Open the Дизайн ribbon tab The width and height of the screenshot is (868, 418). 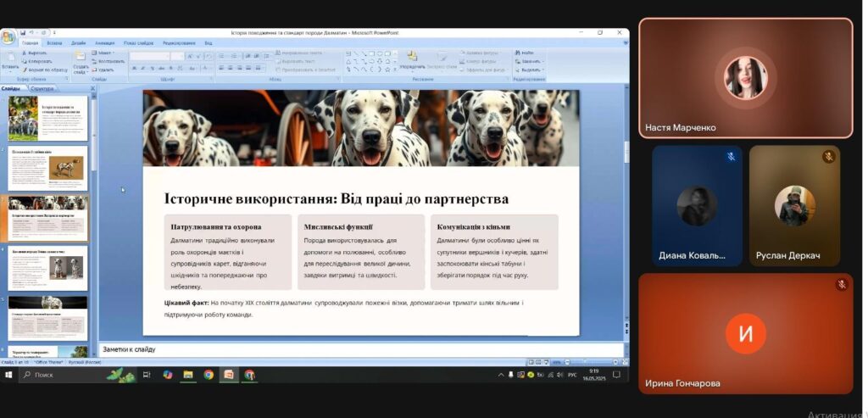click(x=78, y=42)
